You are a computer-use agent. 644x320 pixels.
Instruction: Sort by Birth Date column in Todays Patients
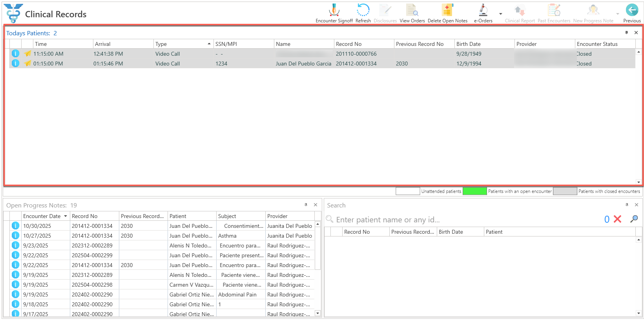tap(484, 44)
